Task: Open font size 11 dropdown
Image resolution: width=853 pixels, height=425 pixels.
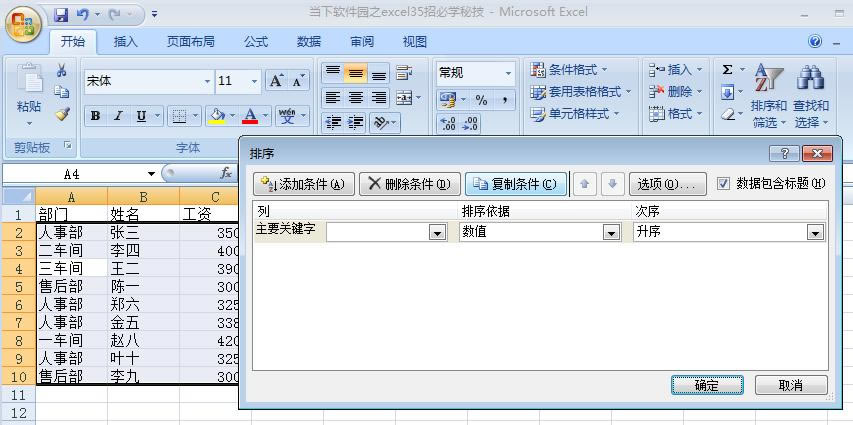Action: (255, 82)
